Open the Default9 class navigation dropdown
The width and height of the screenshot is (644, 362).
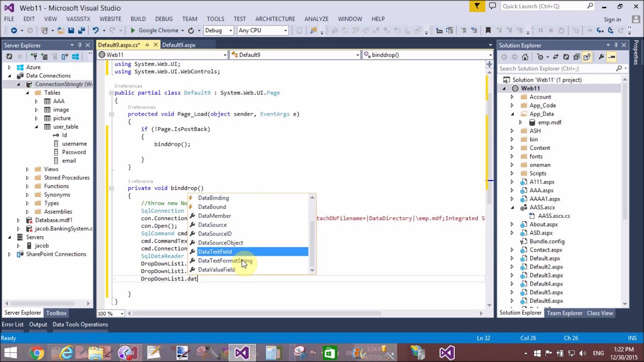(295, 55)
